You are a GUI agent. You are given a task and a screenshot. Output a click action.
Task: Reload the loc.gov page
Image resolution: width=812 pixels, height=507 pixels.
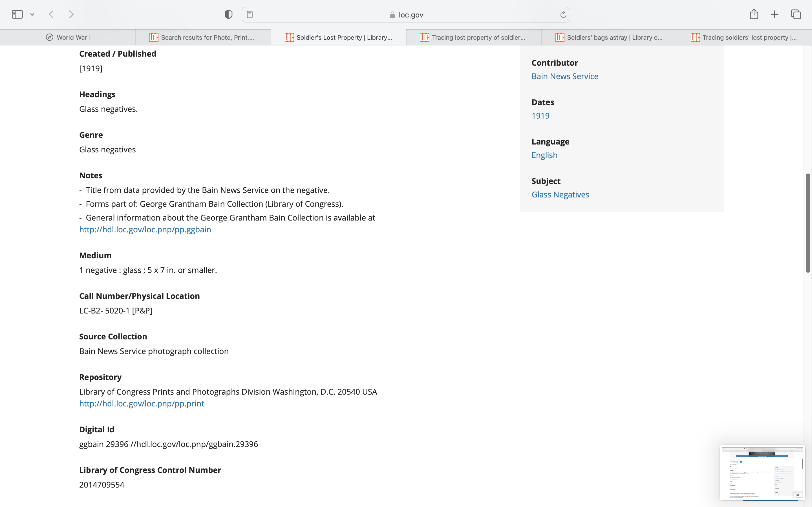563,14
